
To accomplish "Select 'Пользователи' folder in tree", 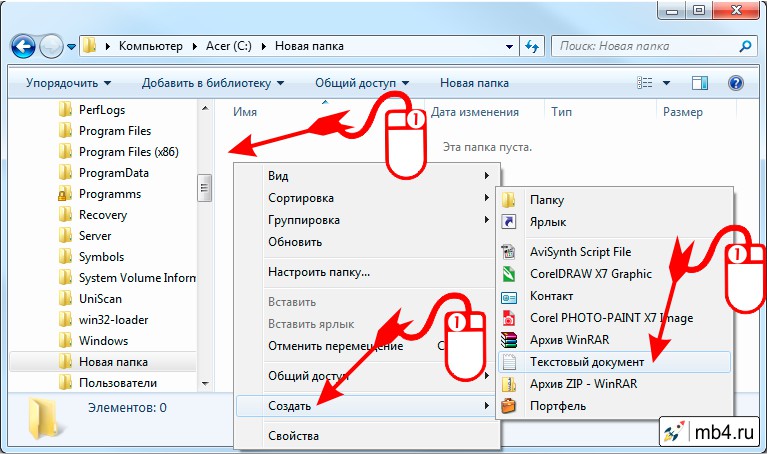I will [x=118, y=383].
